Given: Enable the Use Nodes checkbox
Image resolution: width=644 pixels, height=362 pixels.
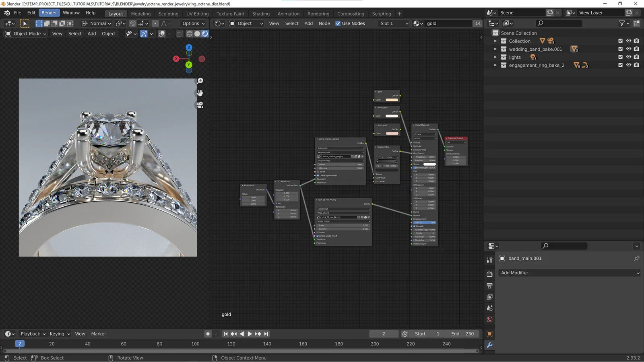Looking at the screenshot, I should (338, 23).
